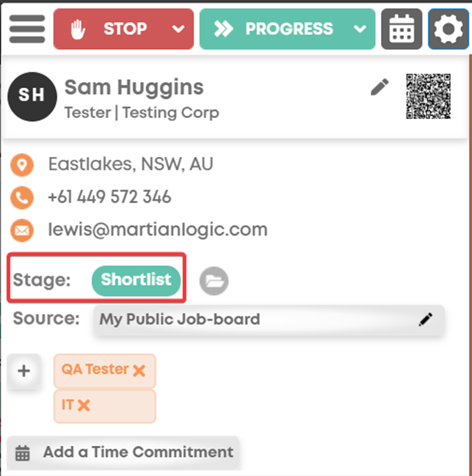This screenshot has width=472, height=476.
Task: Click the grey folder icon beside stage
Action: click(214, 281)
